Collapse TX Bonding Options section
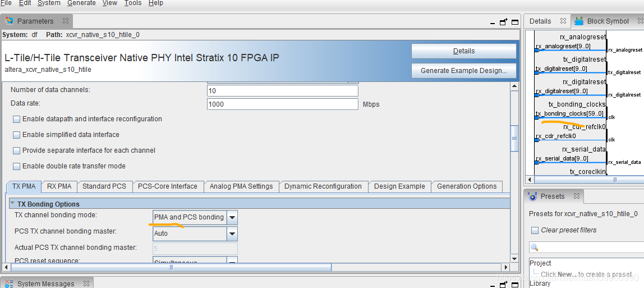 [x=12, y=203]
